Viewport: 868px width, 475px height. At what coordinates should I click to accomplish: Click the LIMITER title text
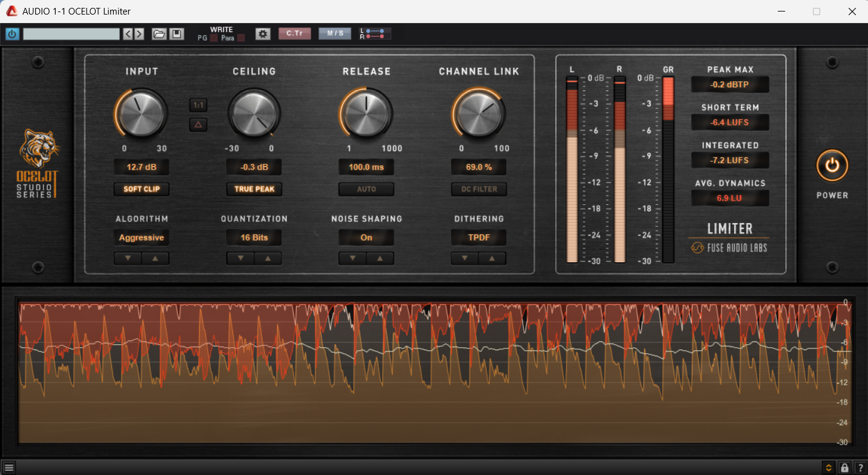[730, 228]
